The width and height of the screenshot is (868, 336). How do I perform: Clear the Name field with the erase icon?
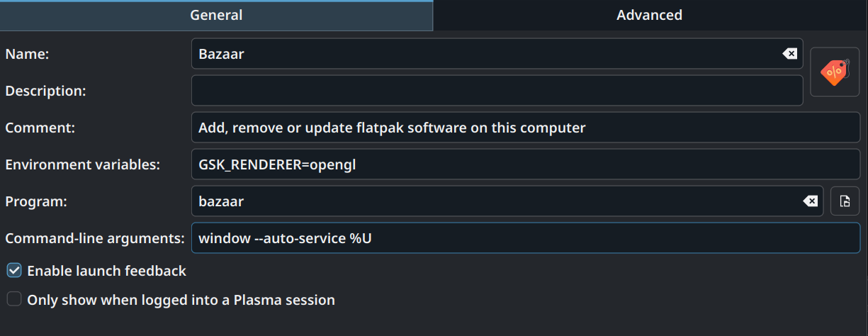pos(789,54)
